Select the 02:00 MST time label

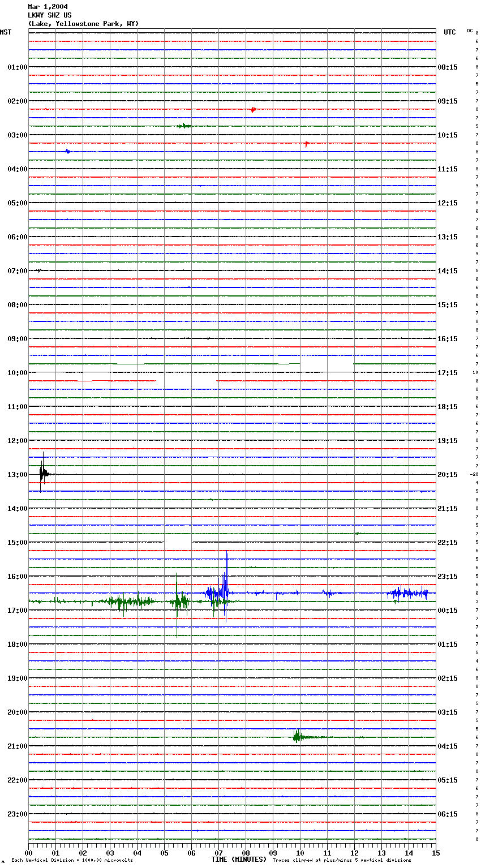(x=18, y=101)
